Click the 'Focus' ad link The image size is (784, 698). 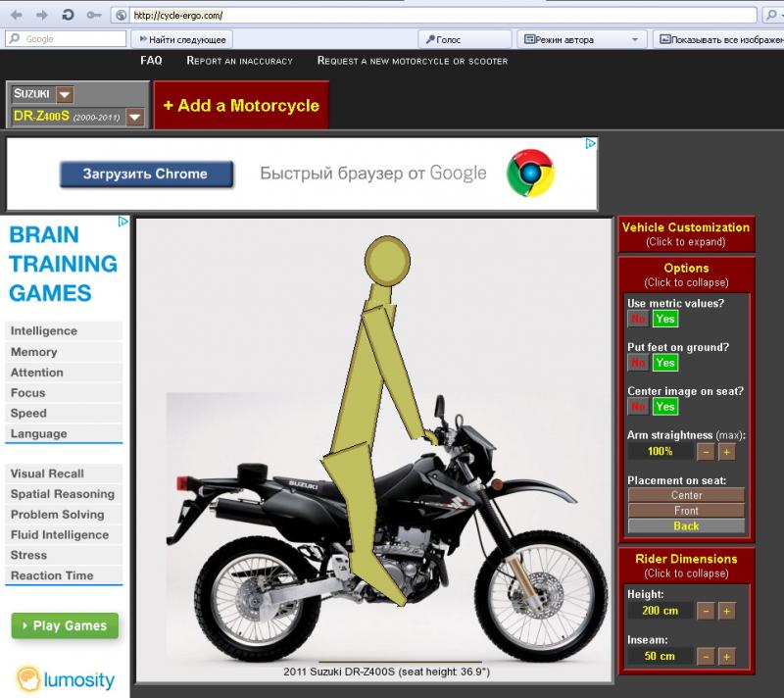64,393
